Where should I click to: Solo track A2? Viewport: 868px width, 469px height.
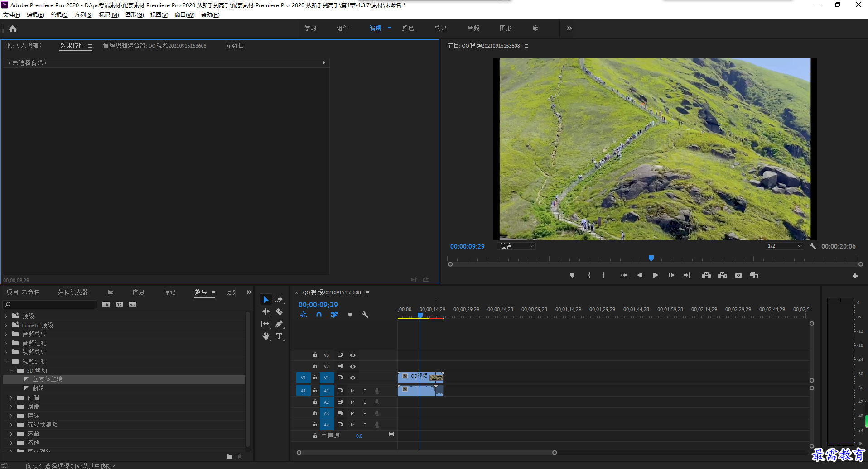click(365, 402)
